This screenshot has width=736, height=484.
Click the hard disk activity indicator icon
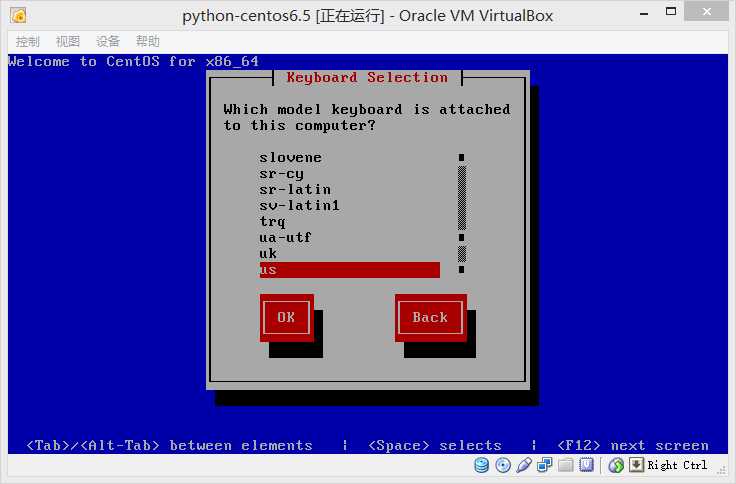click(482, 465)
